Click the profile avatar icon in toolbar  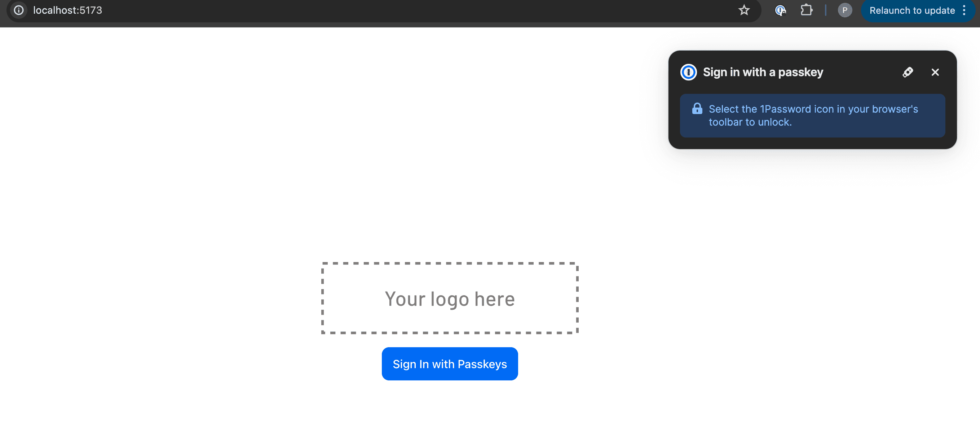point(844,10)
